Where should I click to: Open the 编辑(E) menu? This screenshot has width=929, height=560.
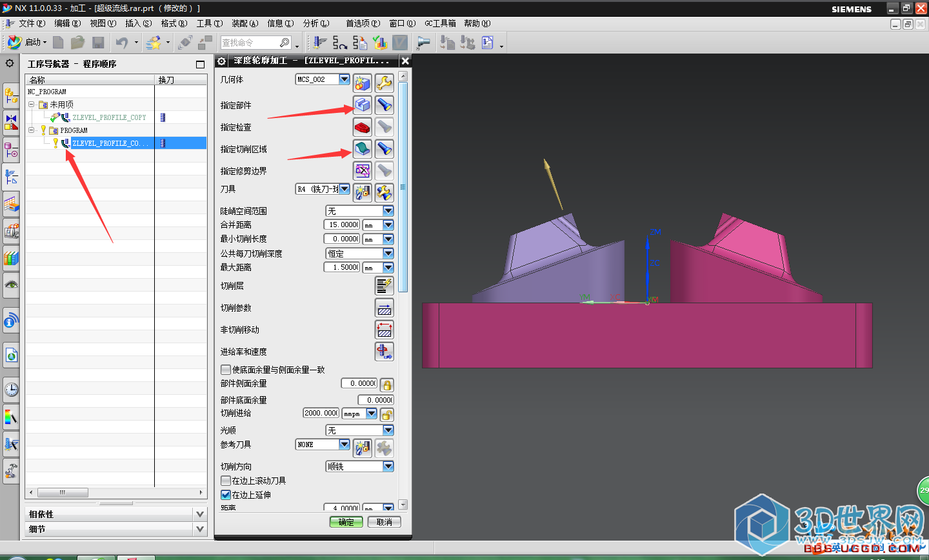(x=67, y=23)
